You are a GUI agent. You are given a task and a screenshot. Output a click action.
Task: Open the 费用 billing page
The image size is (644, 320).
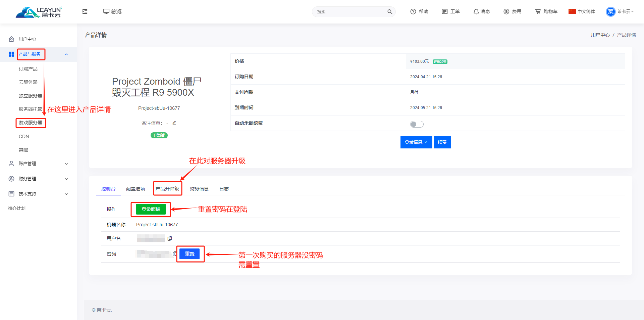pos(513,11)
